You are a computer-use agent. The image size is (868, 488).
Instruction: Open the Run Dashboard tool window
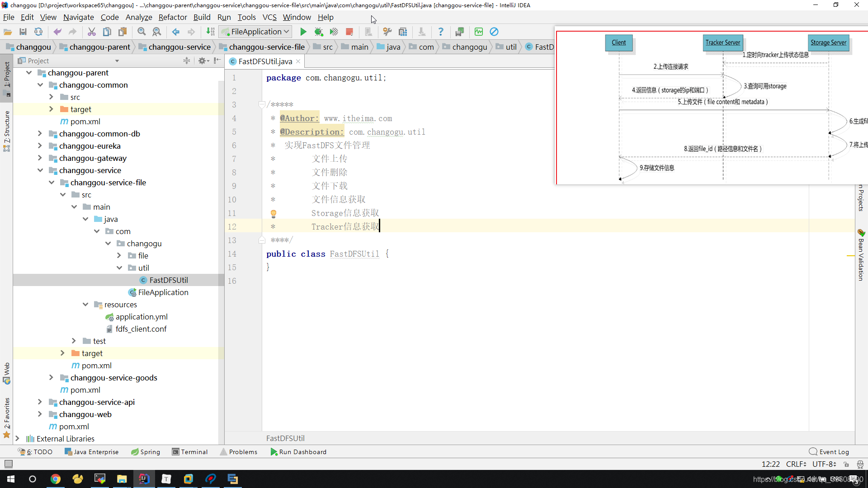[x=298, y=452]
